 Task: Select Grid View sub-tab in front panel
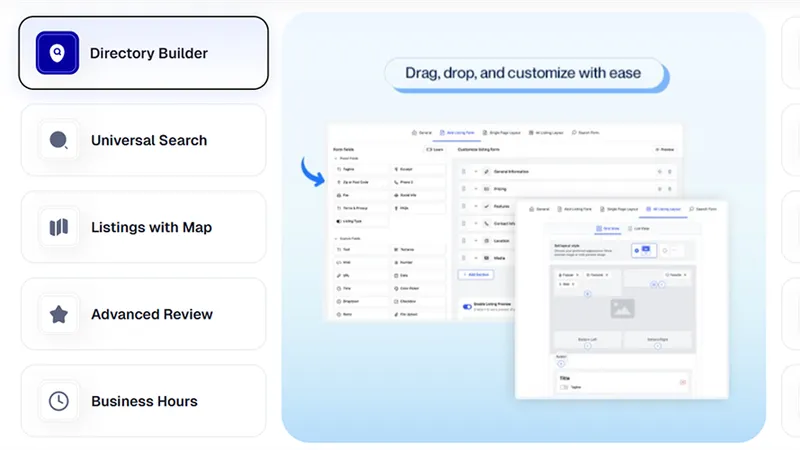click(x=608, y=229)
